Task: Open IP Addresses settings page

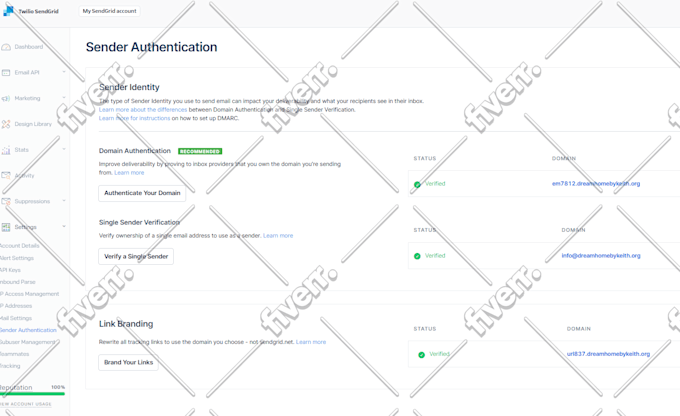Action: click(x=16, y=306)
